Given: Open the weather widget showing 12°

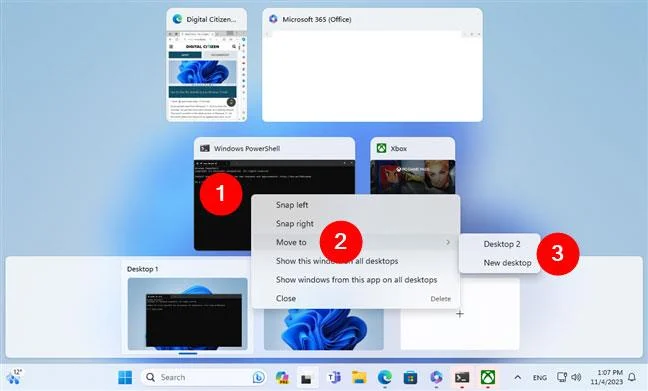Looking at the screenshot, I should [14, 377].
